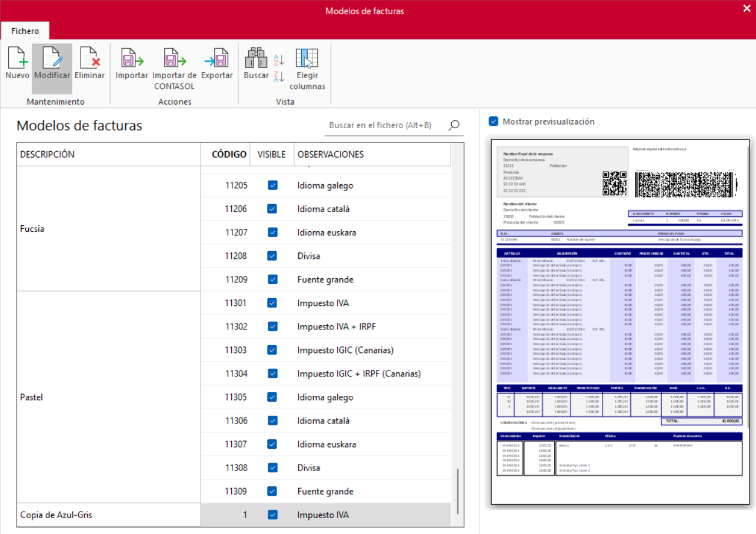Screen dimensions: 756x534
Task: Click code cell 11209
Action: tap(226, 279)
